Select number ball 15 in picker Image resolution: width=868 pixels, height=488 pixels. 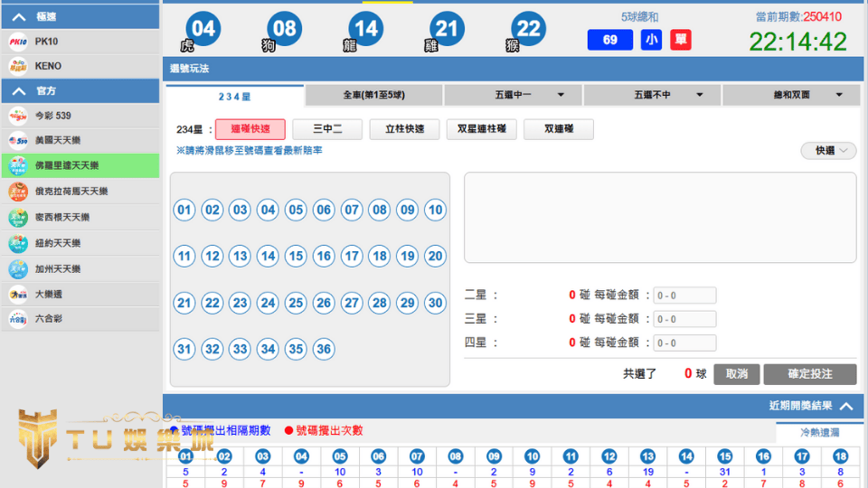click(x=296, y=256)
